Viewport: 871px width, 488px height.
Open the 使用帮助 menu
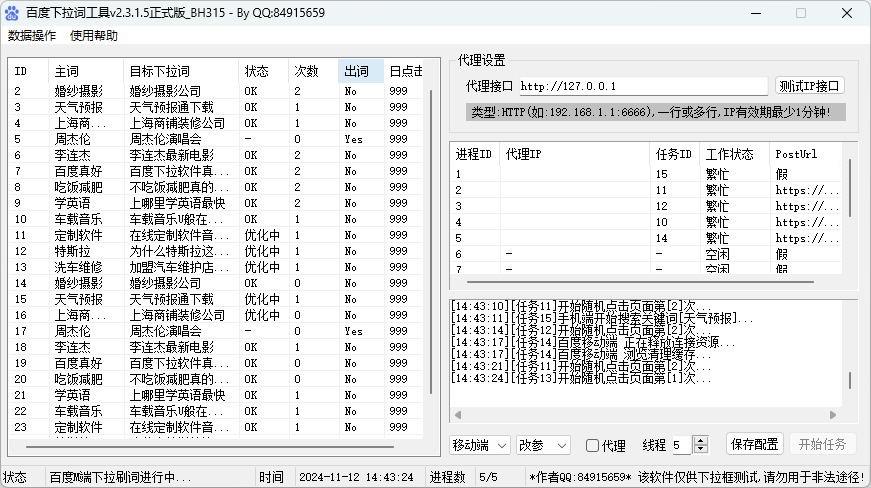94,36
